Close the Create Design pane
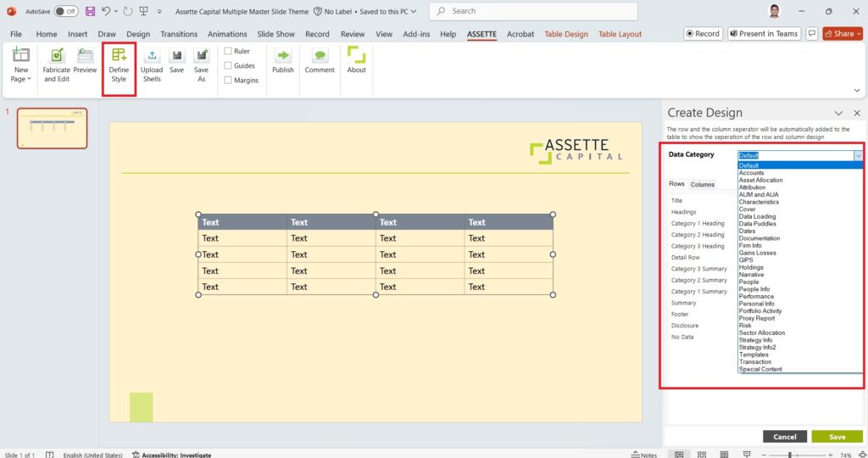868x458 pixels. coord(857,113)
